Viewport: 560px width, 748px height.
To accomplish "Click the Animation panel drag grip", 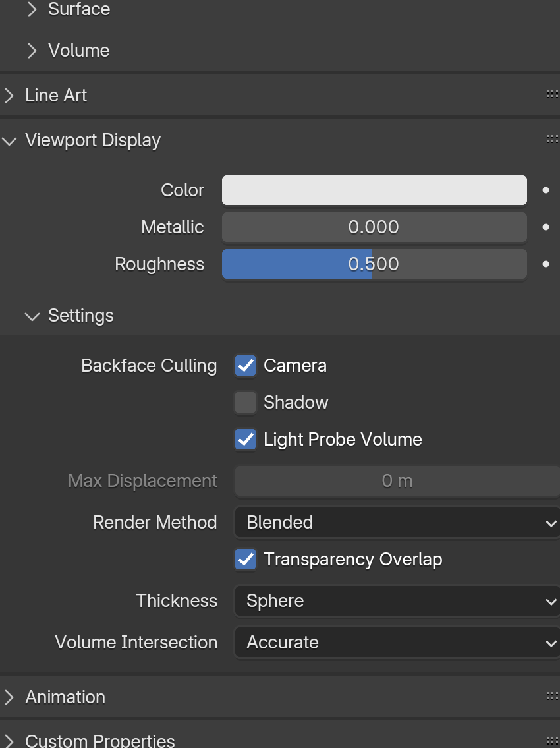I will (x=552, y=696).
